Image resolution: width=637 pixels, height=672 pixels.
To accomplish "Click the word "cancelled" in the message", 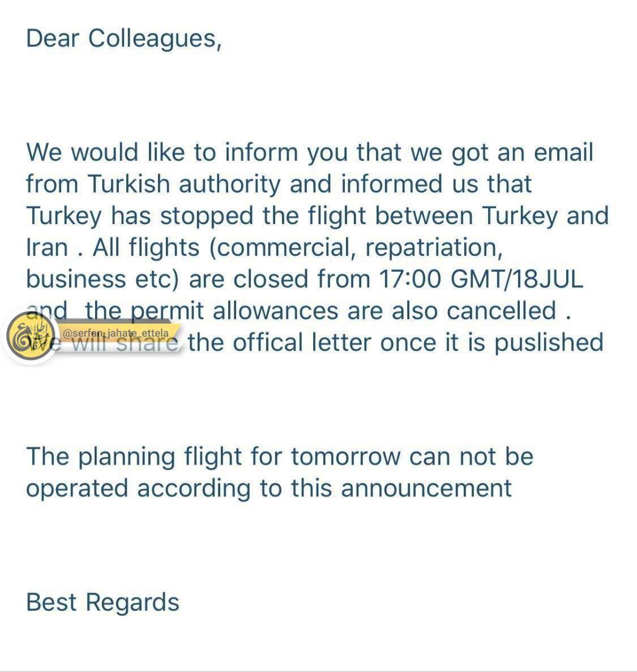I will coord(502,311).
